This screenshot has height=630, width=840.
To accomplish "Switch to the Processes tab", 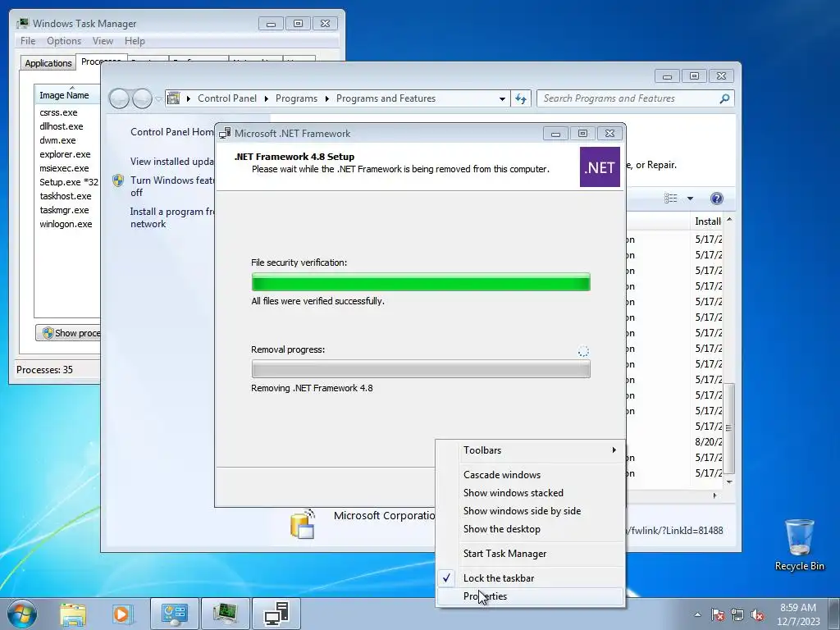I will [x=101, y=62].
